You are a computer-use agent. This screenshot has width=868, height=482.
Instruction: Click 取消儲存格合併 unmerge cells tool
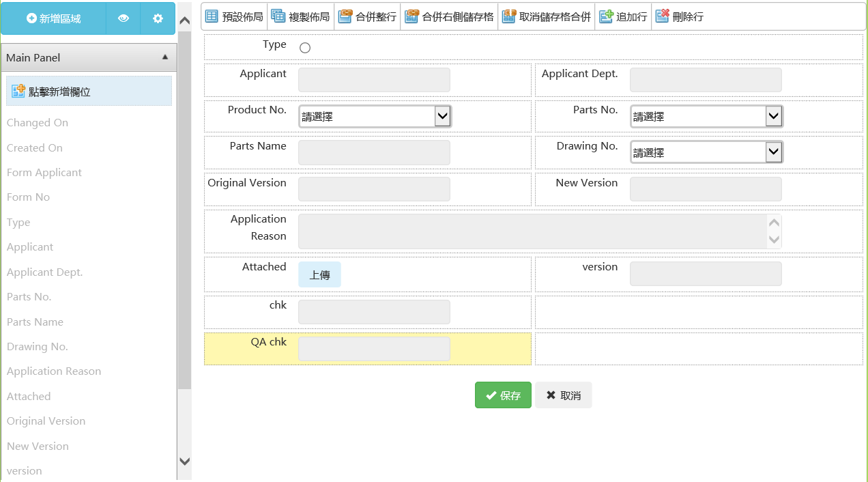click(546, 16)
